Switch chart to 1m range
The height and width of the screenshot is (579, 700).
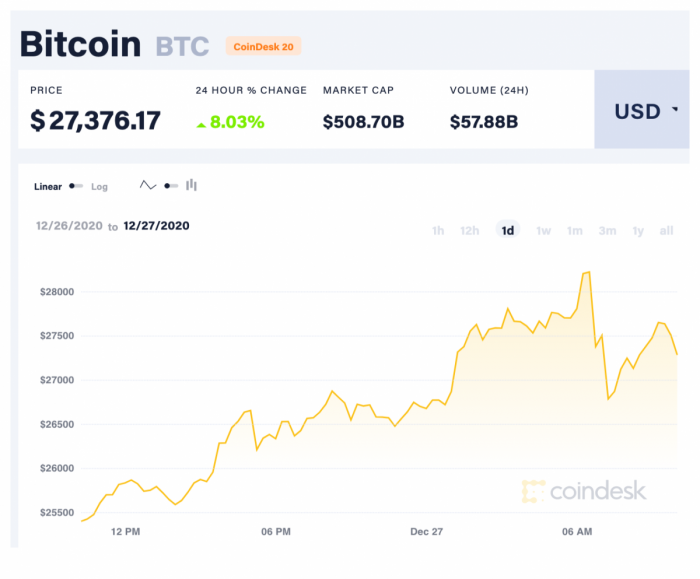[x=574, y=231]
